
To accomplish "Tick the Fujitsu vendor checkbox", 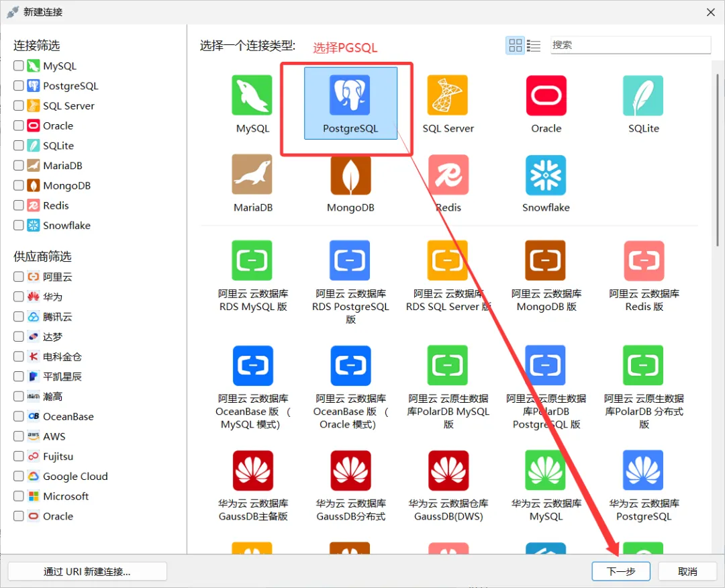I will tap(19, 456).
